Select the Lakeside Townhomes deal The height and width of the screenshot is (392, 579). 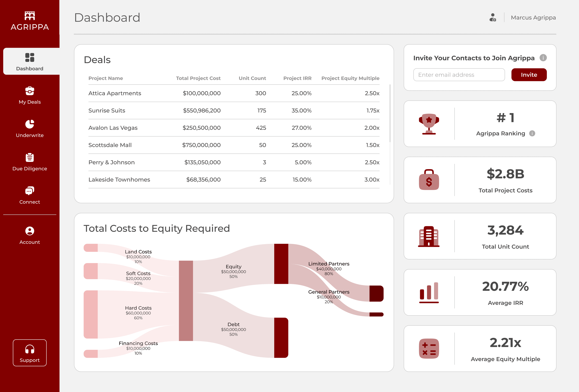click(234, 180)
